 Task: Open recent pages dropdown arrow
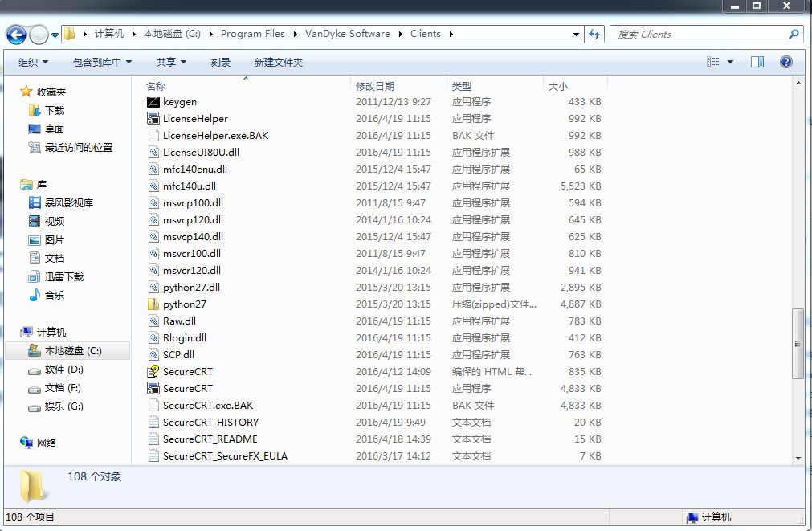pyautogui.click(x=55, y=35)
